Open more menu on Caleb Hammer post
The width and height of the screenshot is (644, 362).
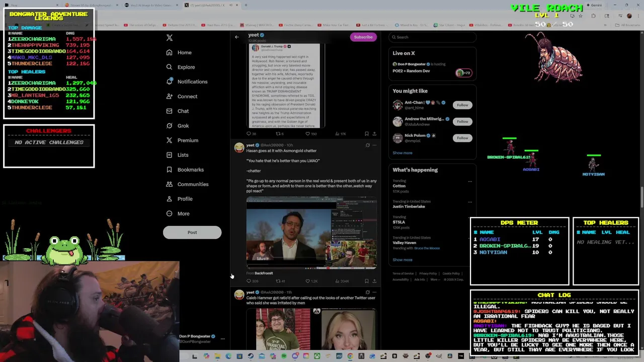click(x=374, y=292)
